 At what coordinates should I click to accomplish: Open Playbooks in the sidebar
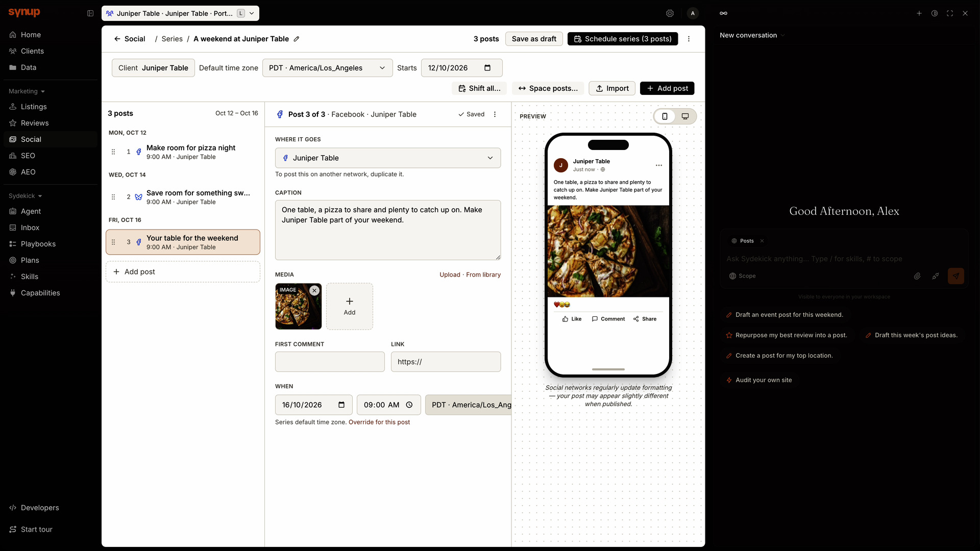[x=50, y=244]
